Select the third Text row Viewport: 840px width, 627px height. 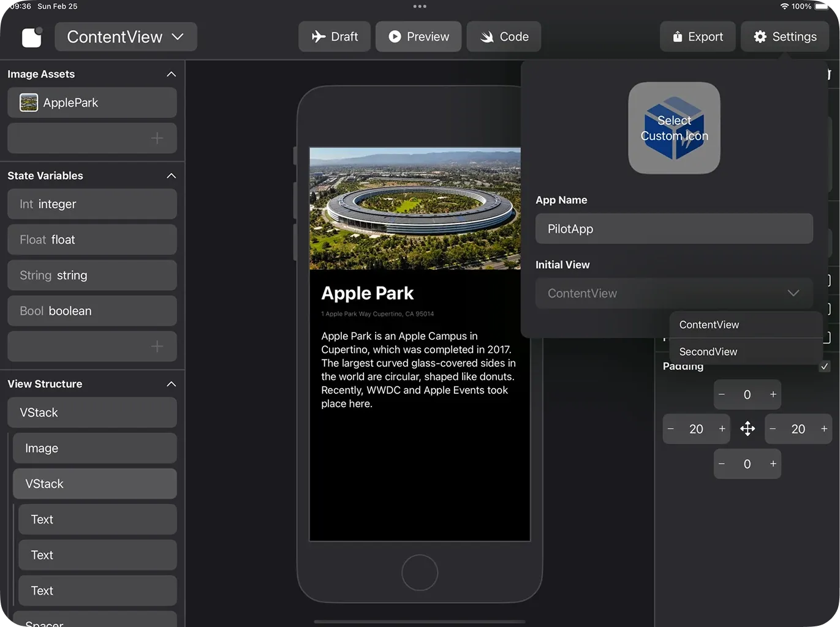pos(97,590)
